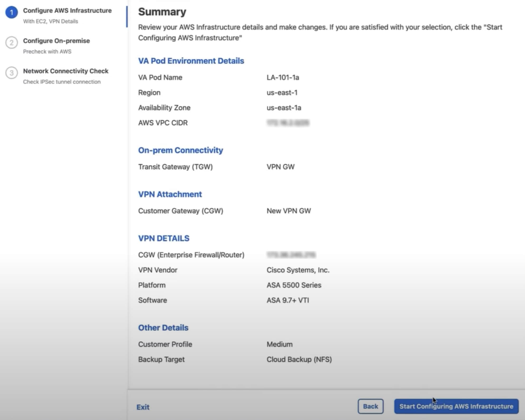Select the Customer Gateway value New VPN GW
This screenshot has width=525, height=420.
(x=289, y=211)
